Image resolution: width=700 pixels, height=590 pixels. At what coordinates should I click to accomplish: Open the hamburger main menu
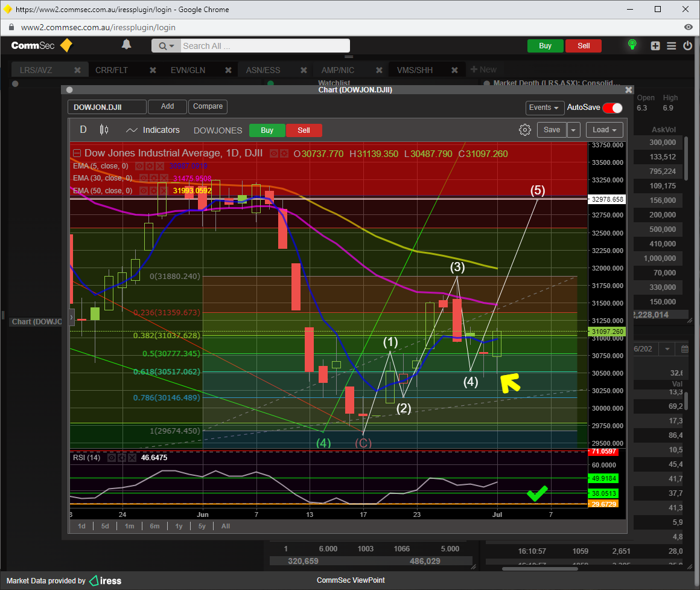(x=671, y=46)
